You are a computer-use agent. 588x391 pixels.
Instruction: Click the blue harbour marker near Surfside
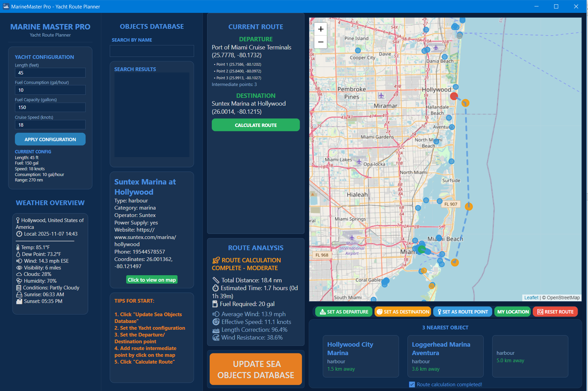(x=451, y=161)
